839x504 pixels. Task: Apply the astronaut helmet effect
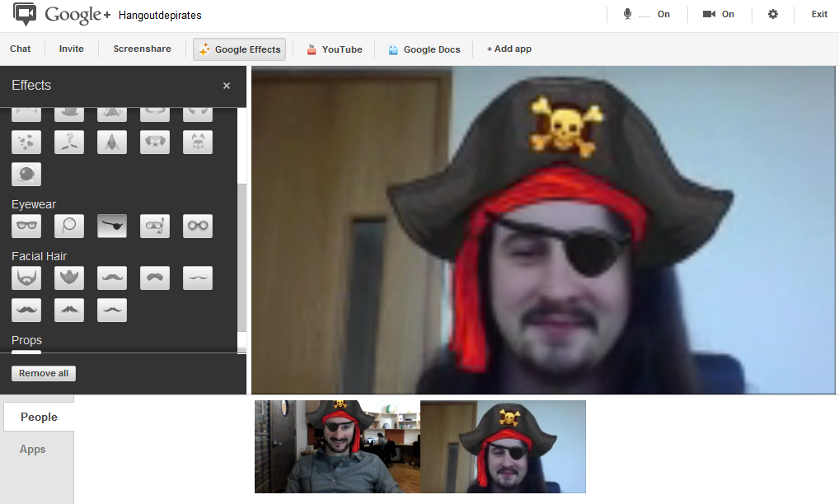point(26,175)
